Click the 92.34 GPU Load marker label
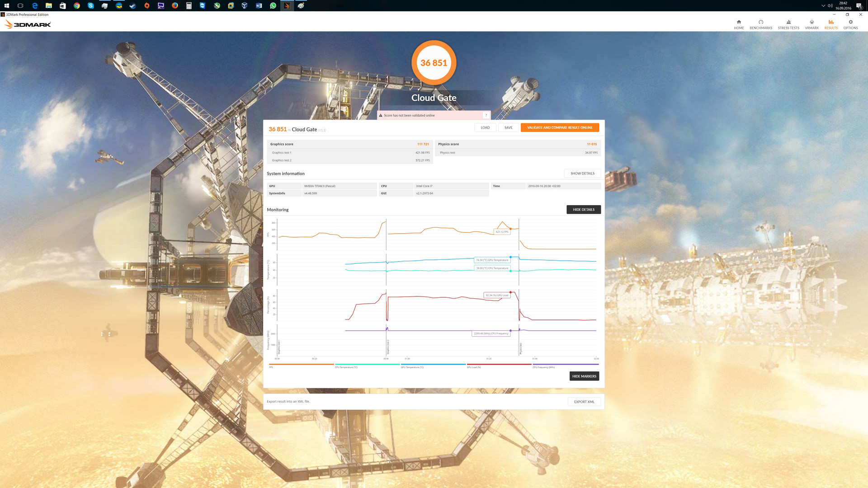The width and height of the screenshot is (868, 488). point(497,295)
